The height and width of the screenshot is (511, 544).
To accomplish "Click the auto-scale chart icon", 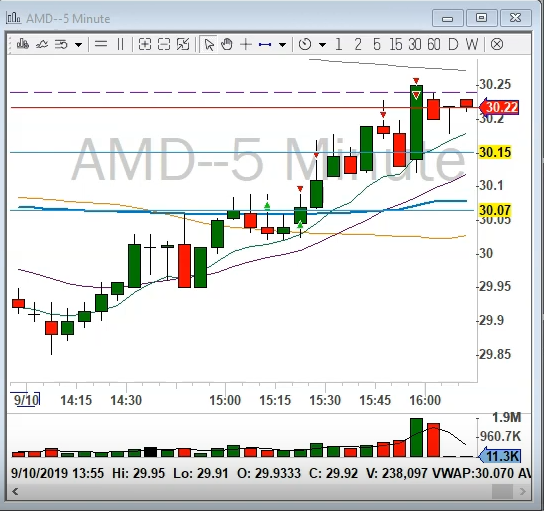I will point(183,44).
